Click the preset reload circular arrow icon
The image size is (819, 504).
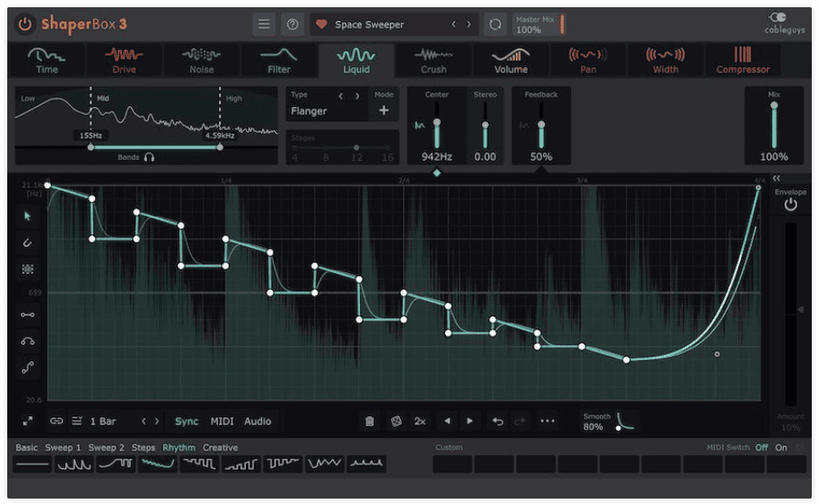[495, 24]
